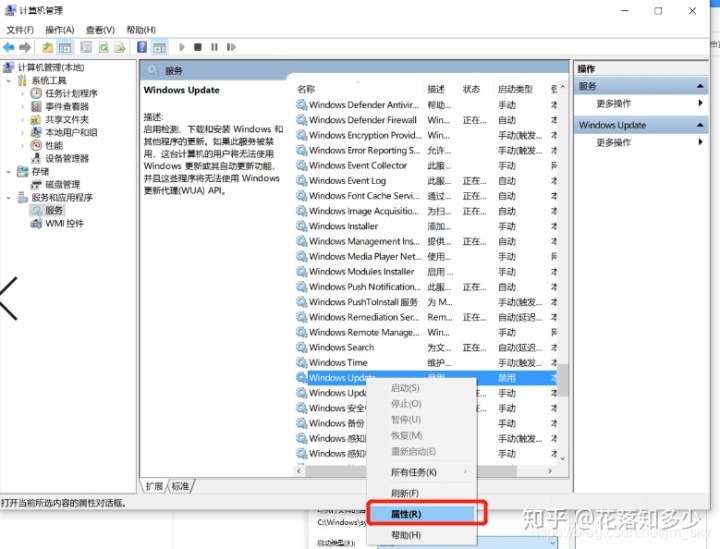Open the 帮助(H) menu in menu bar

point(141,30)
